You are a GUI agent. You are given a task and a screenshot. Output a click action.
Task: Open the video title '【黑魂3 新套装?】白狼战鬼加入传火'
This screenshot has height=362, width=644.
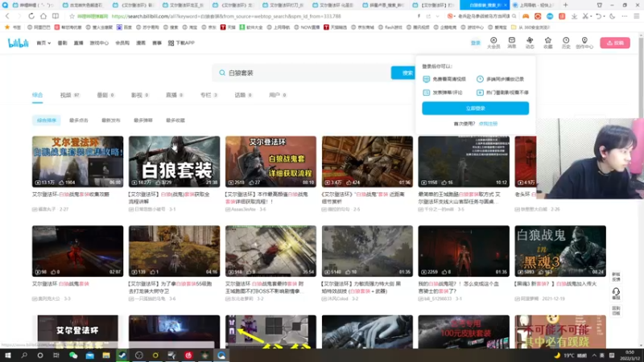[555, 284]
